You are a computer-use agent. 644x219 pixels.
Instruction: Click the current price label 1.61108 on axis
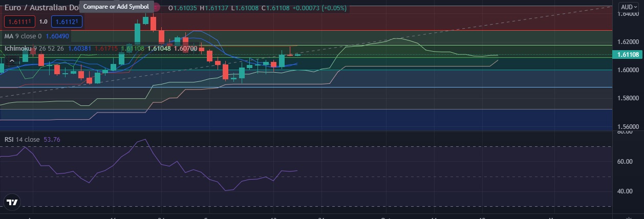click(x=627, y=55)
